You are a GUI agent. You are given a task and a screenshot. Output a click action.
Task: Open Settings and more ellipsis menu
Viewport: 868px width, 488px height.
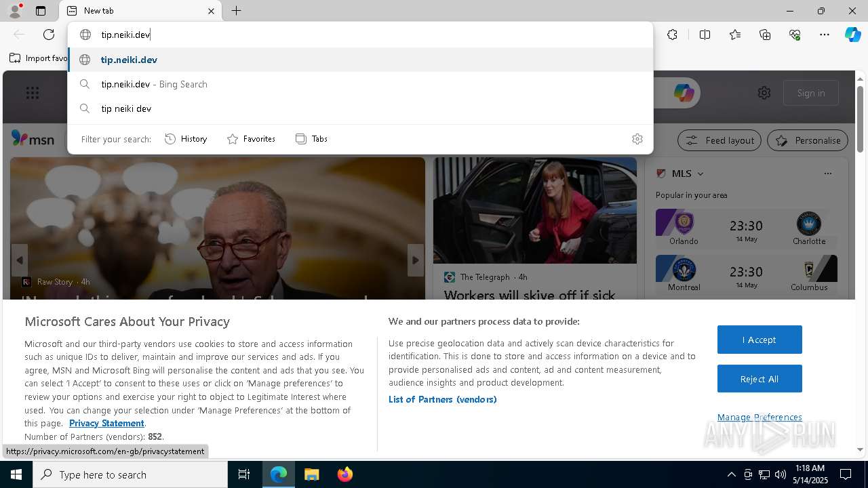click(x=825, y=35)
